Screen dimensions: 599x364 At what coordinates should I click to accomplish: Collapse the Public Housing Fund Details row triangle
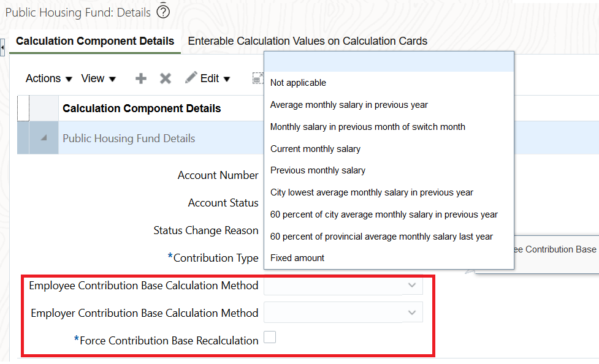(44, 138)
